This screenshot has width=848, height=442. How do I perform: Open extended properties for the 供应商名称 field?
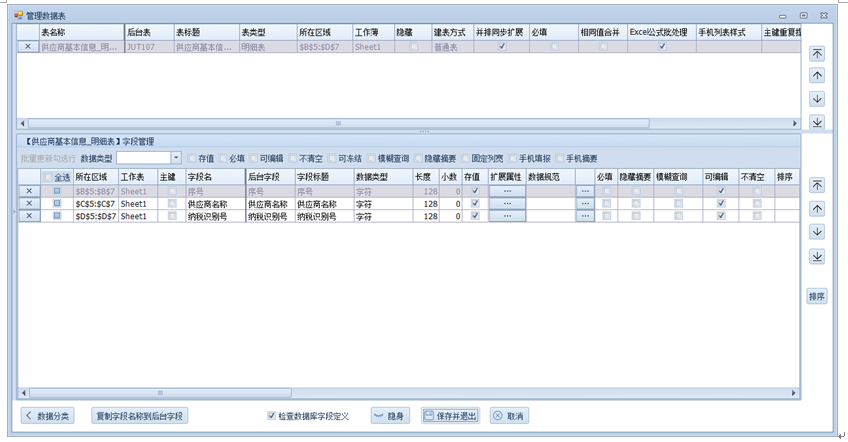[x=507, y=203]
